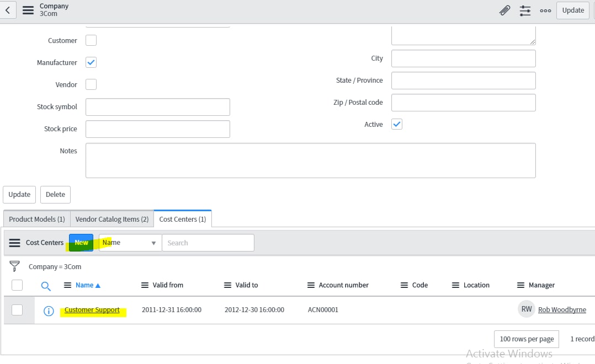Image resolution: width=595 pixels, height=364 pixels.
Task: Click New to create a cost center
Action: (x=81, y=243)
